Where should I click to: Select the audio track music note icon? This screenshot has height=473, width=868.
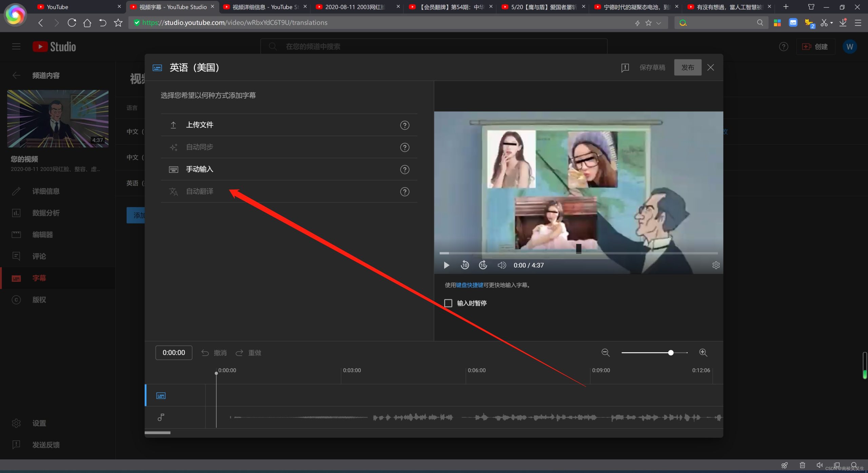tap(161, 417)
